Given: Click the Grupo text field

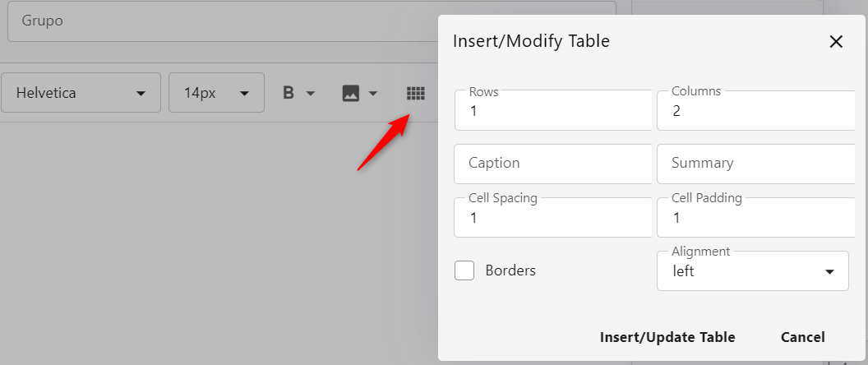Looking at the screenshot, I should pos(312,21).
